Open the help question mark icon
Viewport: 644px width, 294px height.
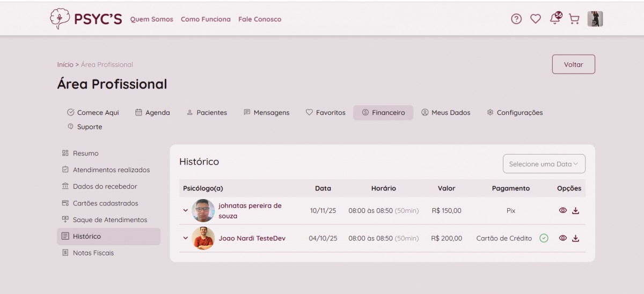(516, 19)
